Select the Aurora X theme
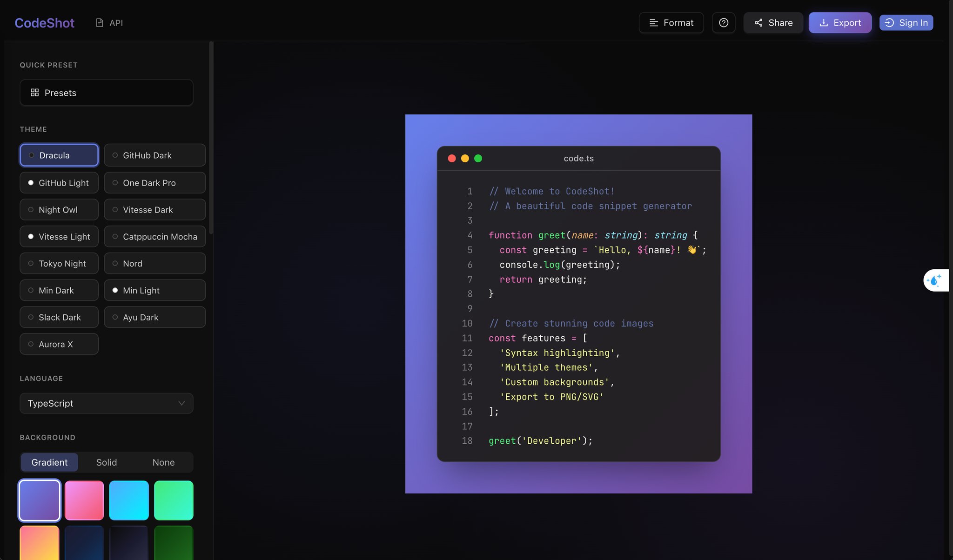This screenshot has height=560, width=953. tap(59, 344)
